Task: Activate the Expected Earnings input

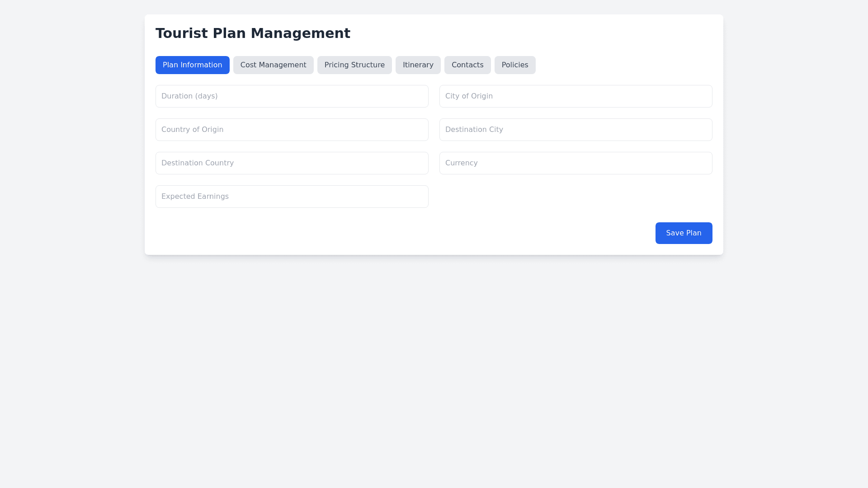Action: coord(292,197)
